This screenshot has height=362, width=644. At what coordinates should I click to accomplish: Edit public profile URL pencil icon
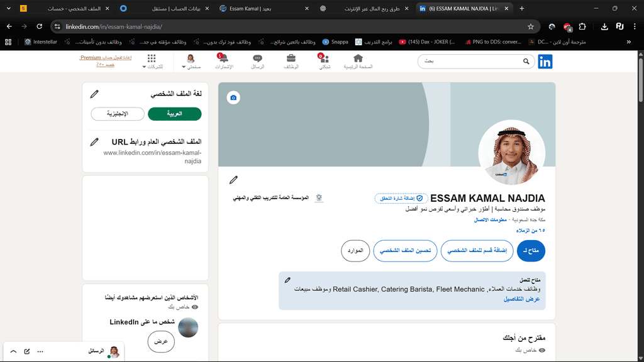[x=94, y=142]
